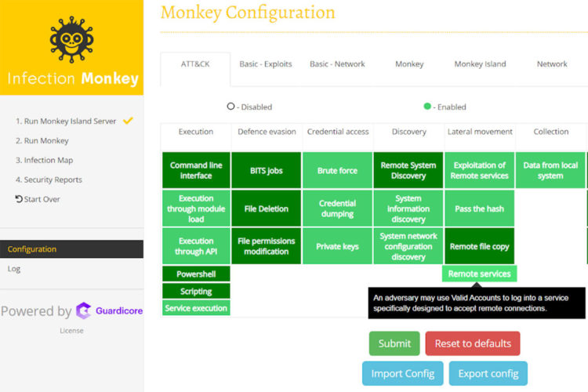
Task: Toggle the Pass the hash technique
Action: point(479,209)
